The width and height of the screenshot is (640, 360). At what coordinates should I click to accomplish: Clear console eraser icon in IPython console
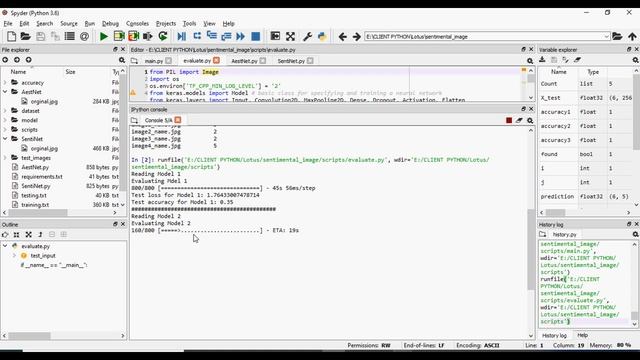tap(519, 120)
